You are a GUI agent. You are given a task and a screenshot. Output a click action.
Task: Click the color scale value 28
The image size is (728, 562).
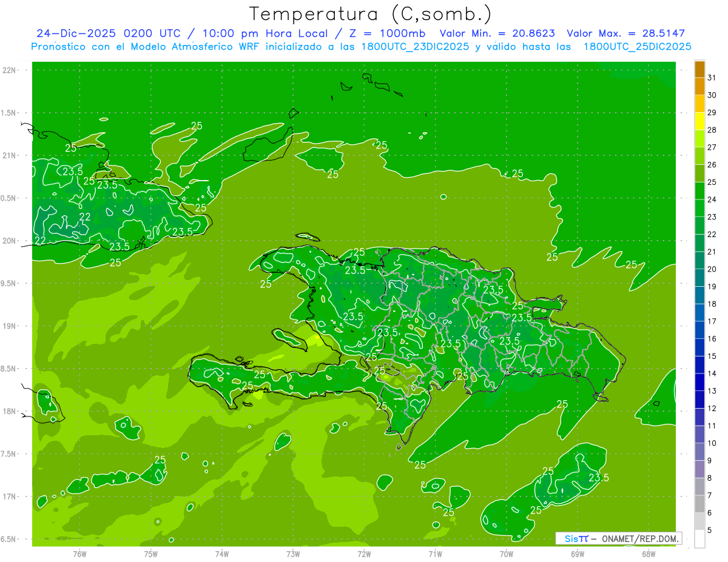712,130
